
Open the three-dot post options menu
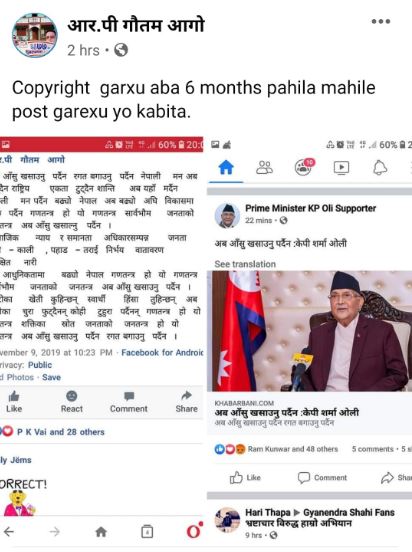[381, 21]
